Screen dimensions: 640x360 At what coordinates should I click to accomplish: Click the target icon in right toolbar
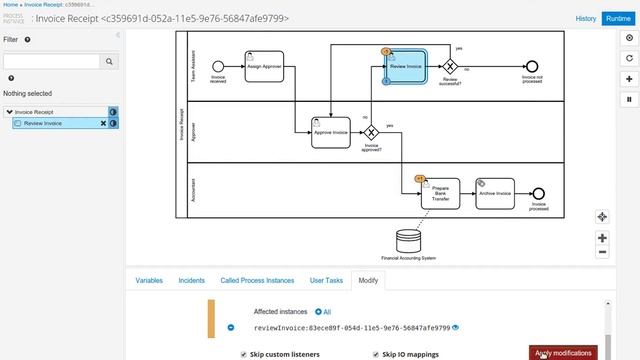(629, 38)
